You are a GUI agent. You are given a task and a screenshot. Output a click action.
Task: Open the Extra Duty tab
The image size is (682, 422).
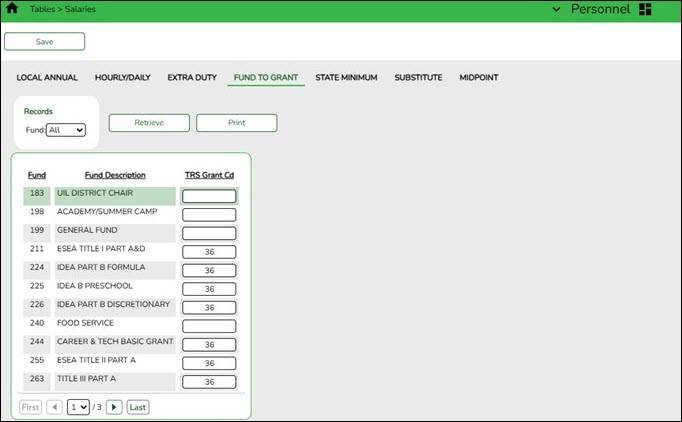pyautogui.click(x=192, y=77)
